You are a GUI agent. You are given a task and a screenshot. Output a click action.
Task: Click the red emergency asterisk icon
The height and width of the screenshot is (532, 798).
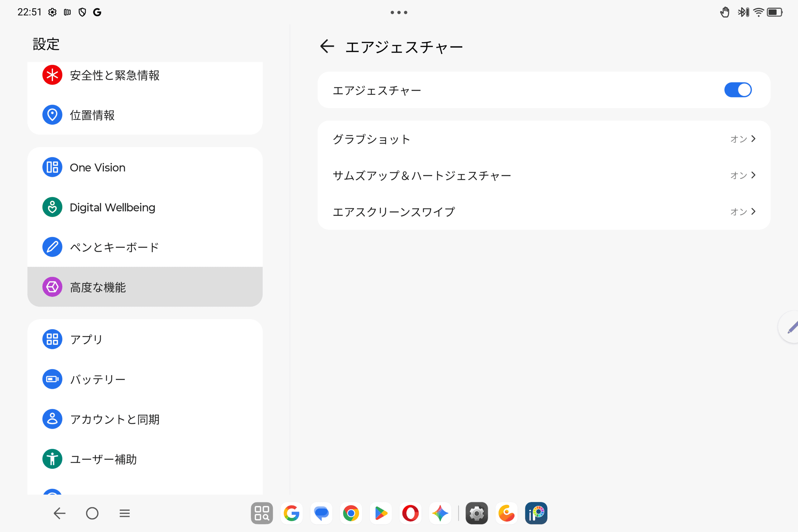click(52, 75)
